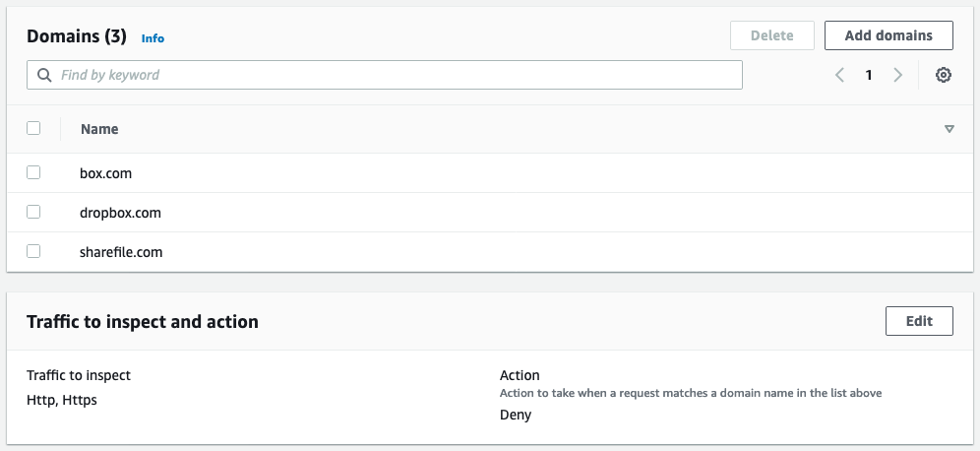Click the sharefile.com domain name
Viewport: 980px width, 451px height.
(121, 252)
